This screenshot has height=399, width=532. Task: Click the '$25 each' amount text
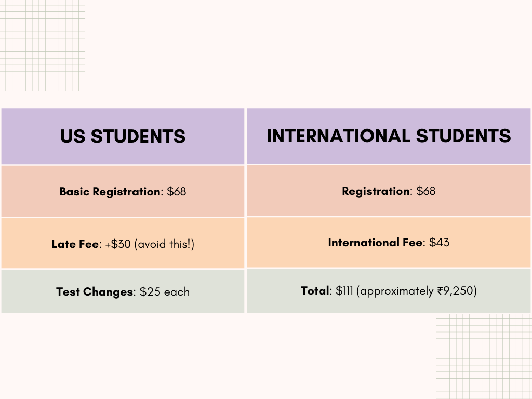(x=165, y=292)
